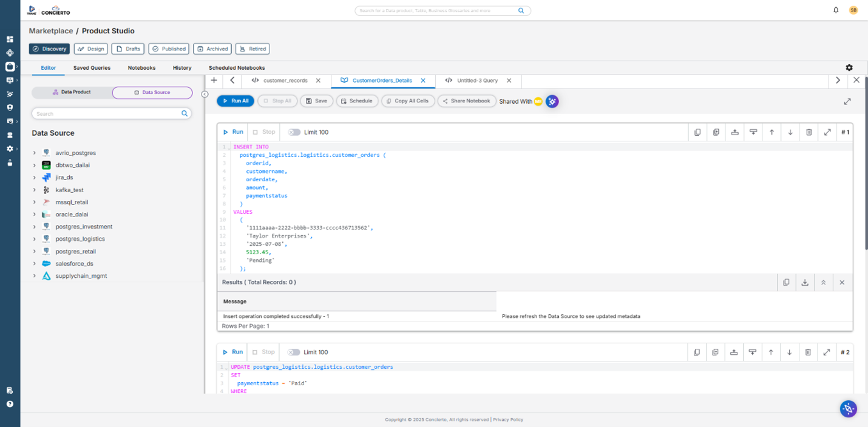Move the UPDATE cell up
The image size is (868, 427).
click(x=771, y=352)
